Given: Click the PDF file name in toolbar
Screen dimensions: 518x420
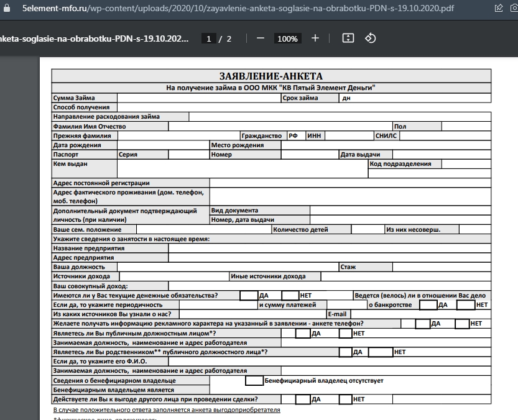Looking at the screenshot, I should (93, 39).
